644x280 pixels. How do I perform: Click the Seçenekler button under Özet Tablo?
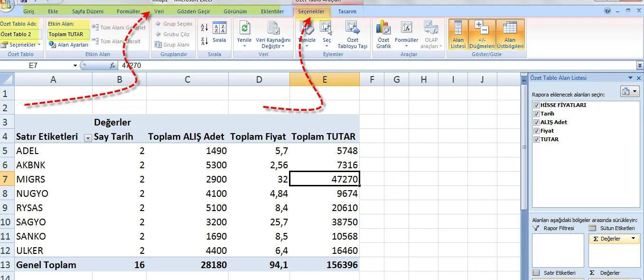21,45
